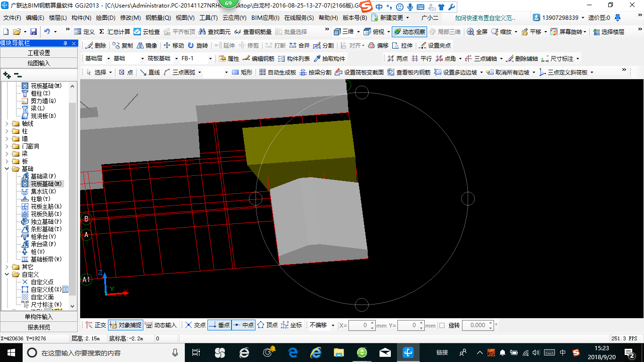Select the 移动 move tool
644x362 pixels.
[173, 45]
